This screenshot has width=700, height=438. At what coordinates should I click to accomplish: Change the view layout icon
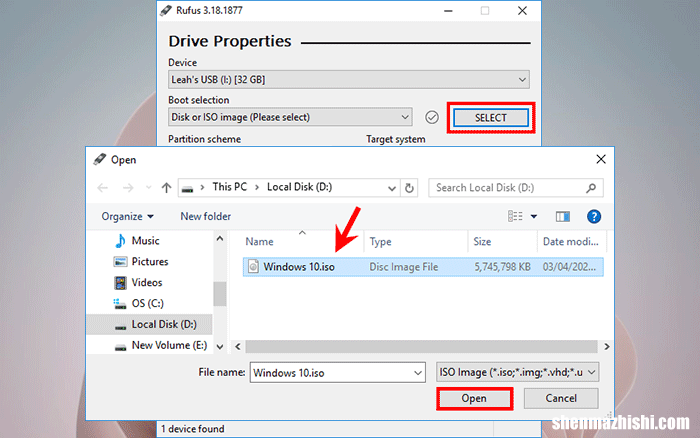point(515,217)
